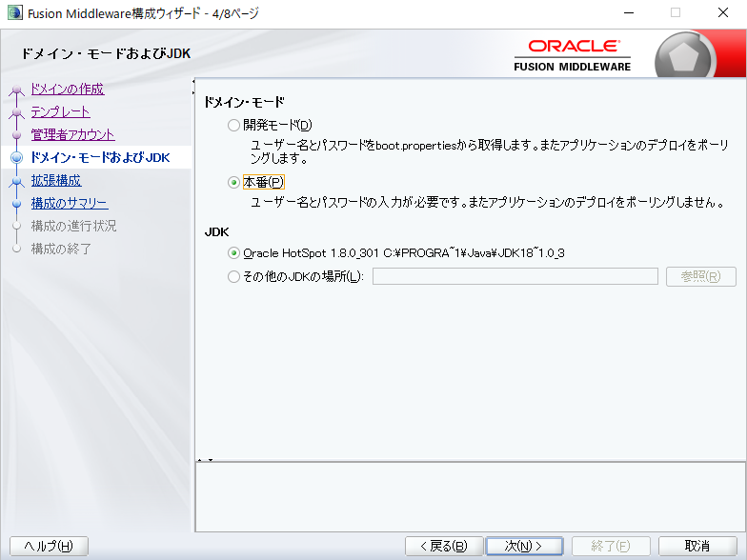Select the その他のJDKの場所 radio option
747x560 pixels.
click(x=234, y=277)
